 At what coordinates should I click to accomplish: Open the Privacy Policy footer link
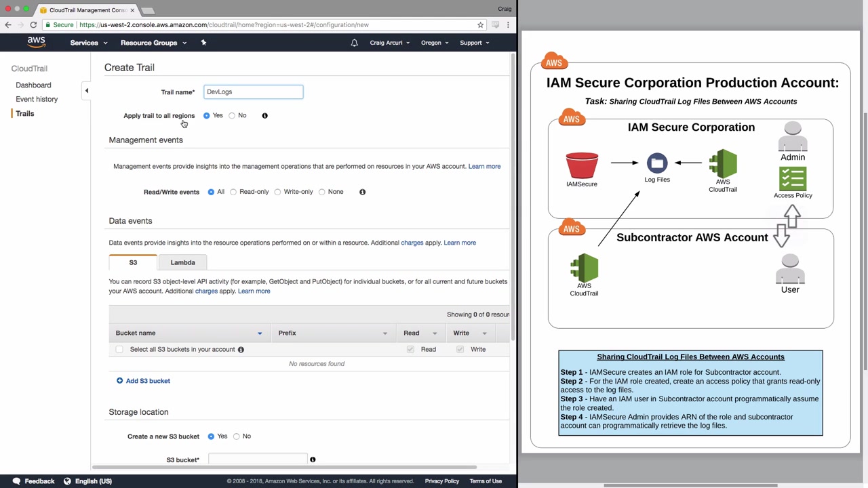click(x=442, y=481)
